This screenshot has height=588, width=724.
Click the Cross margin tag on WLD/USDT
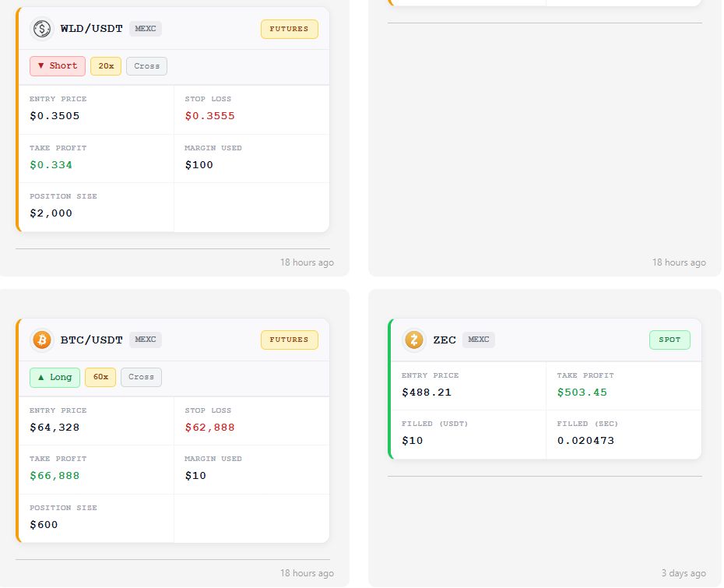coord(147,66)
